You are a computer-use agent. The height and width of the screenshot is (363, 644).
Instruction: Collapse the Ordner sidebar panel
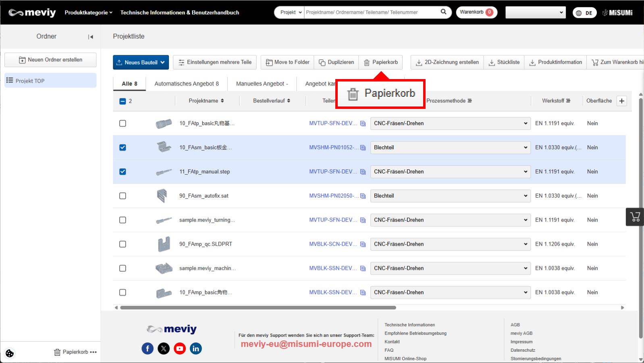coord(91,37)
